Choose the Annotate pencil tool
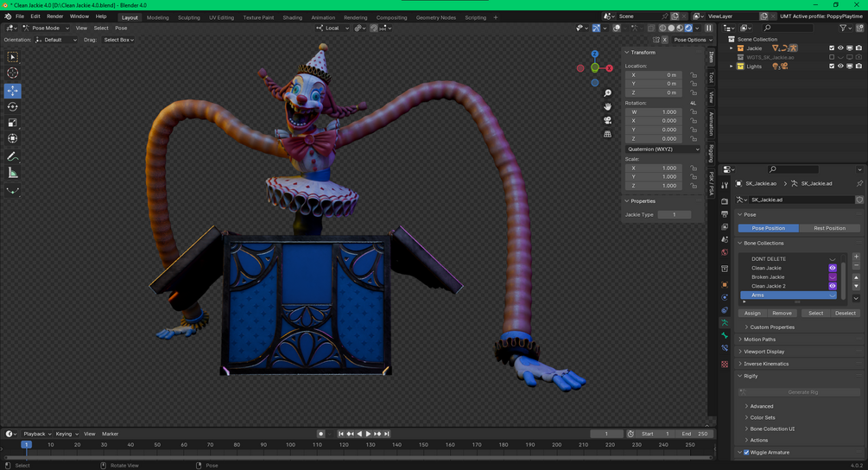 coord(12,156)
